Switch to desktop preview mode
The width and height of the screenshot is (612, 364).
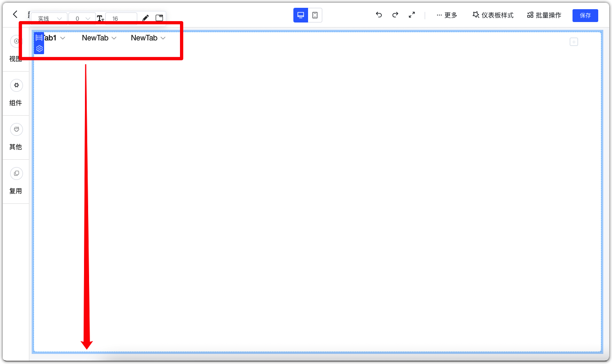[x=301, y=15]
